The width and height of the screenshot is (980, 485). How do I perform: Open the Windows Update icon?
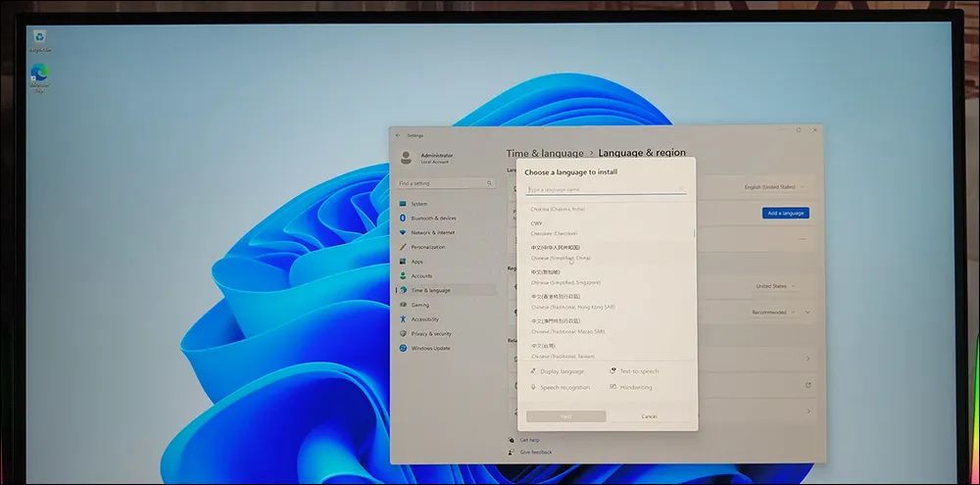coord(403,348)
